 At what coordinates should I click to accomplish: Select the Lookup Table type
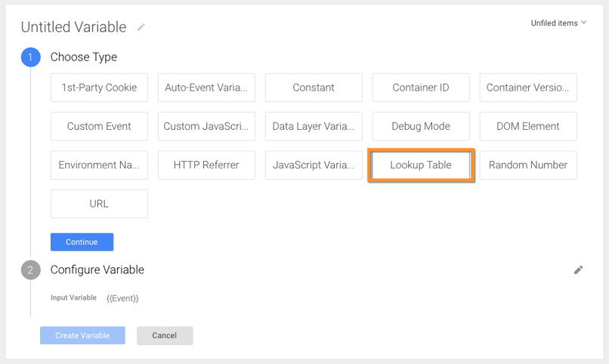[421, 165]
